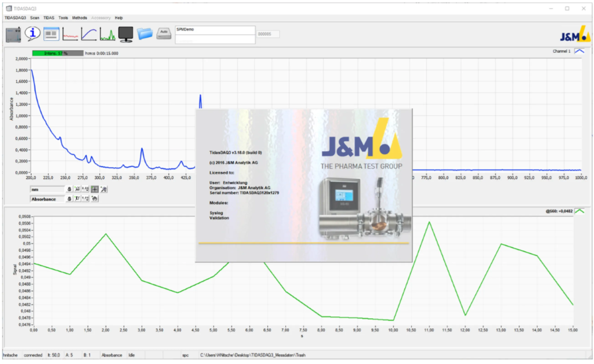Open a measurement file via folder icon
594x364 pixels.
pos(145,34)
